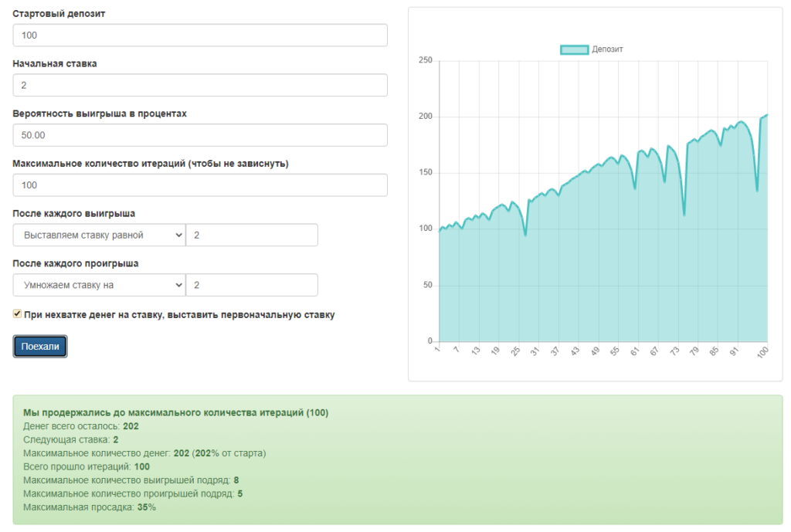
Task: Click the chart dip near iteration 27
Action: [525, 235]
